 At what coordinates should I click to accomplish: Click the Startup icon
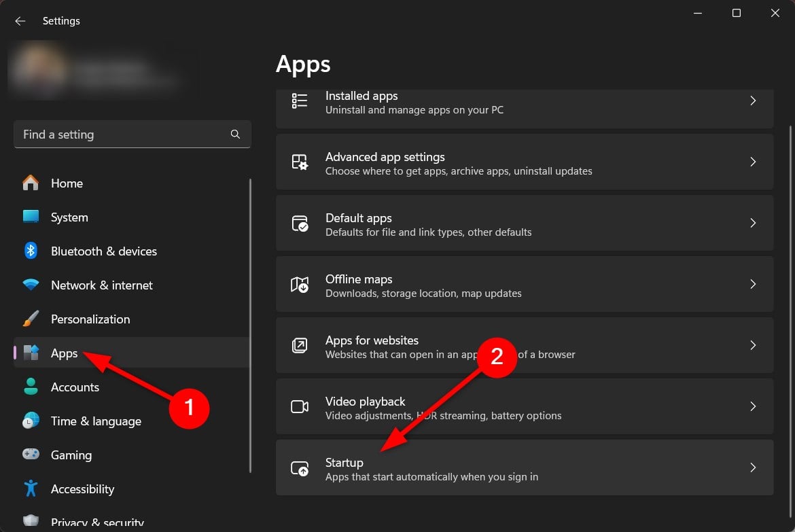(300, 468)
